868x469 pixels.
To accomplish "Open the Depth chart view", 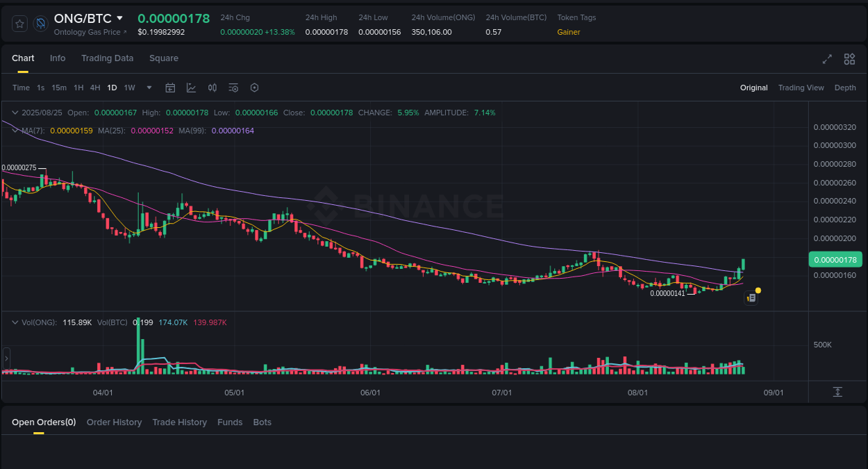I will pyautogui.click(x=845, y=88).
